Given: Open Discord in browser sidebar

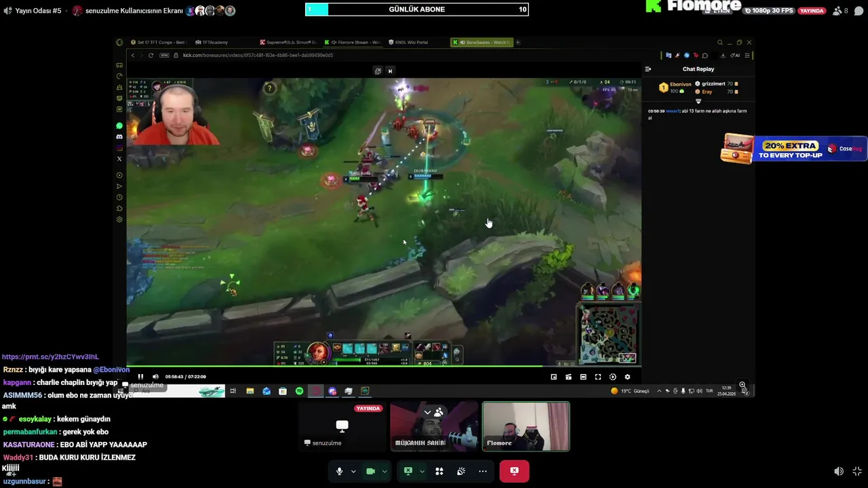Looking at the screenshot, I should point(119,137).
